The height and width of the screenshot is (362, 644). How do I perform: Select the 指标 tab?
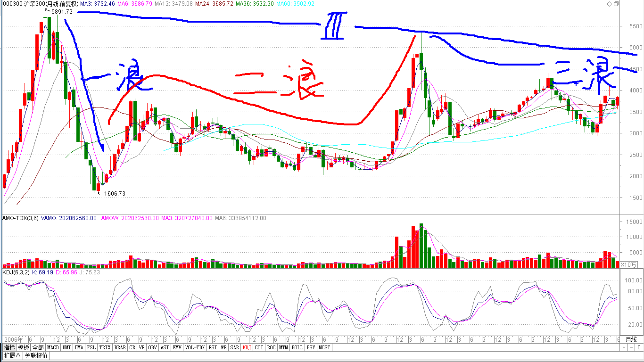coord(9,347)
